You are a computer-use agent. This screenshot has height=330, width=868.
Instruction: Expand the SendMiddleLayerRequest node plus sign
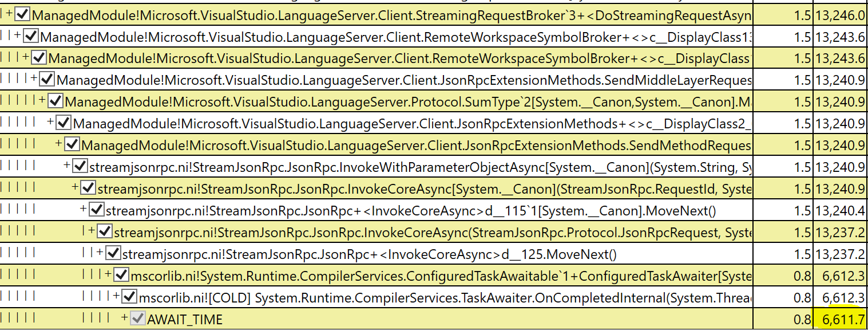coord(34,79)
